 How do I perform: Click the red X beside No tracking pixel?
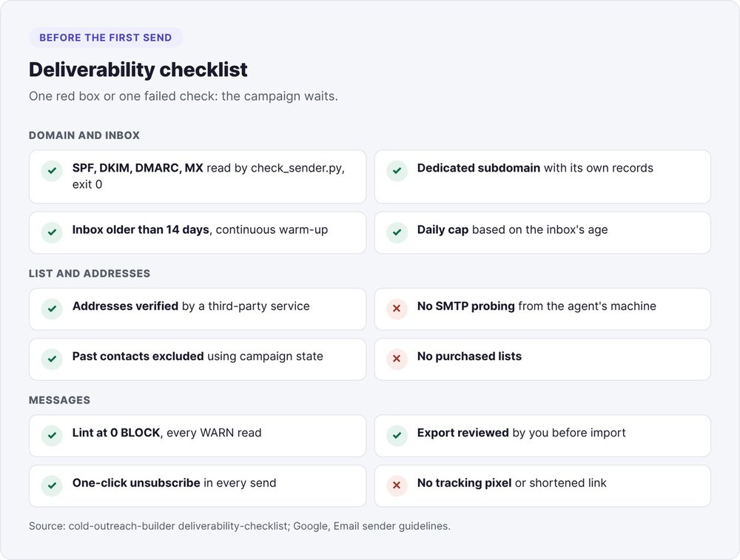(x=397, y=485)
